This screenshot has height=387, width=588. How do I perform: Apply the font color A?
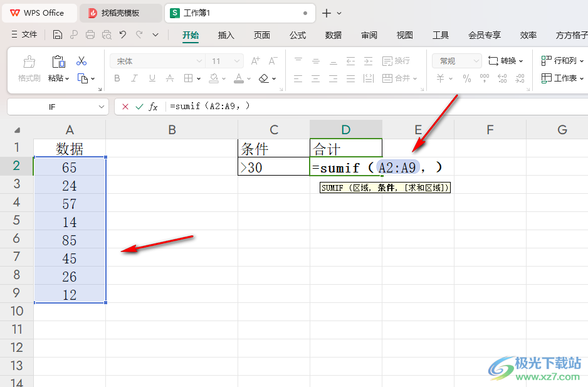point(238,78)
